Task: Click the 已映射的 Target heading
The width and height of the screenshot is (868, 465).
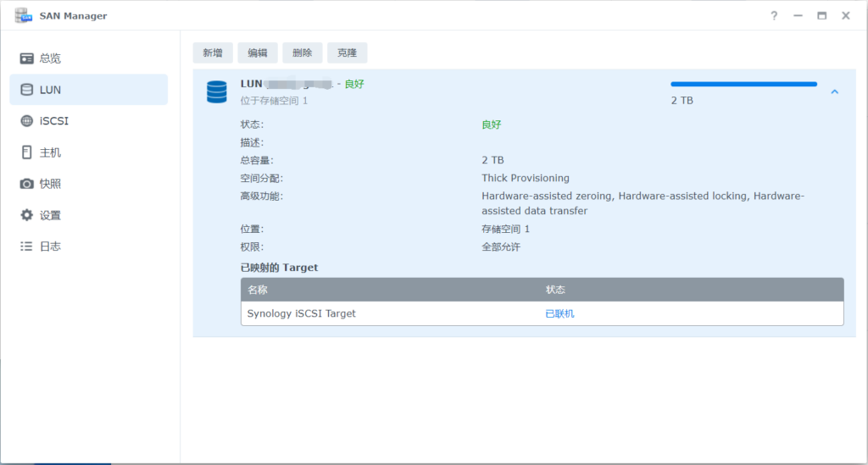Action: (x=279, y=268)
